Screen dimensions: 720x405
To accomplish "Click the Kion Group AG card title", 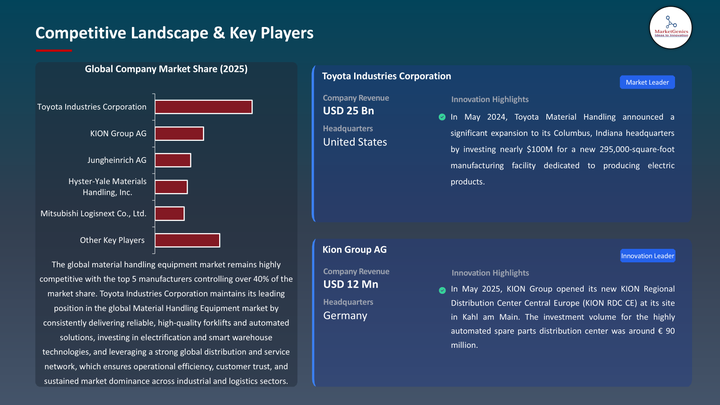I will pyautogui.click(x=355, y=249).
